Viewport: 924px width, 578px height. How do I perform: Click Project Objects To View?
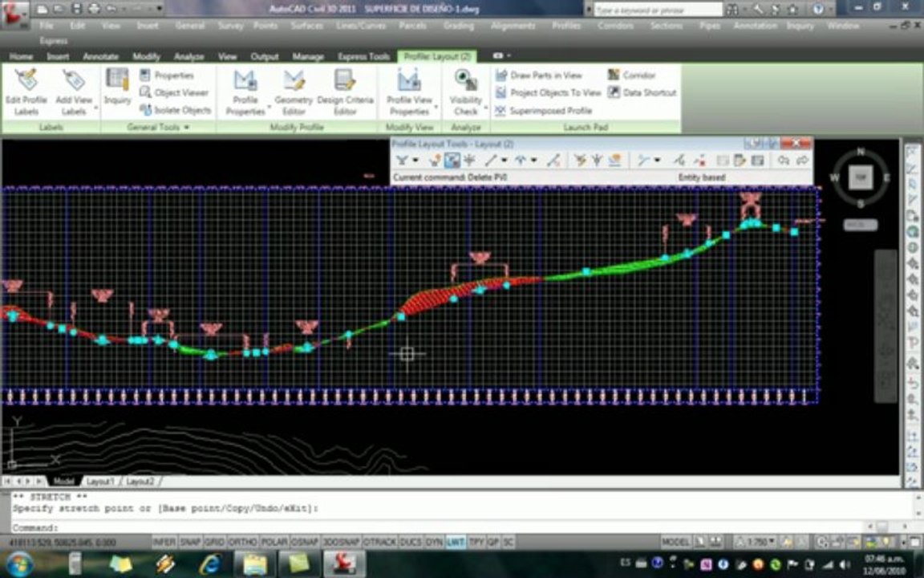[x=548, y=92]
